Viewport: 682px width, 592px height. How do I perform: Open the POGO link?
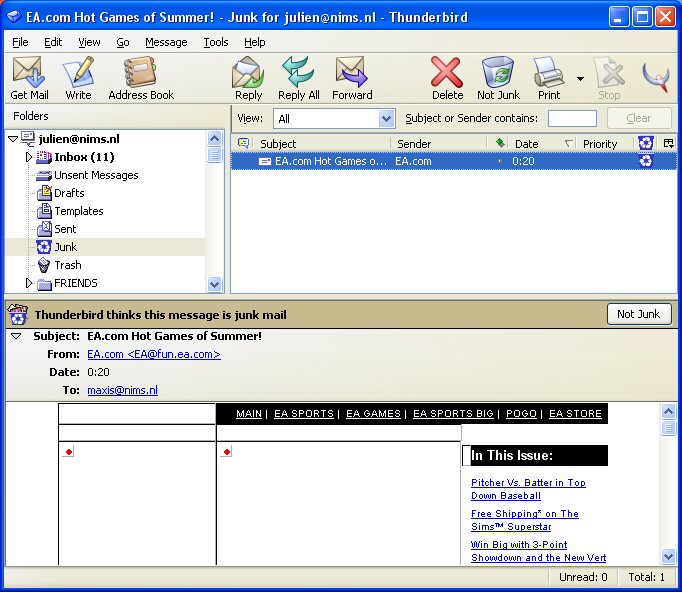click(521, 414)
